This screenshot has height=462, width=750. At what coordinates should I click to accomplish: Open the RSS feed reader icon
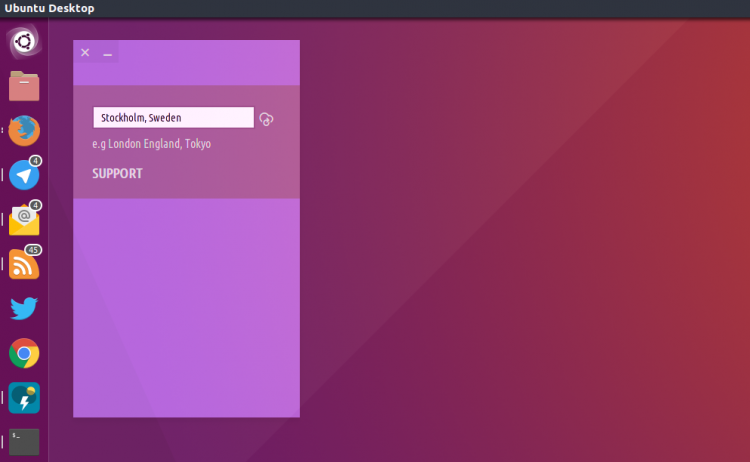click(x=24, y=263)
